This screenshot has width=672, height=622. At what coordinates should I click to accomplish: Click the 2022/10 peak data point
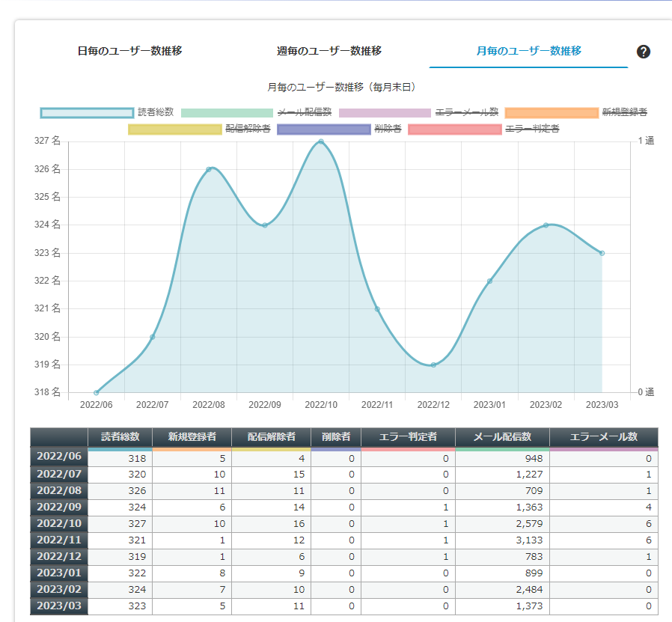click(321, 141)
